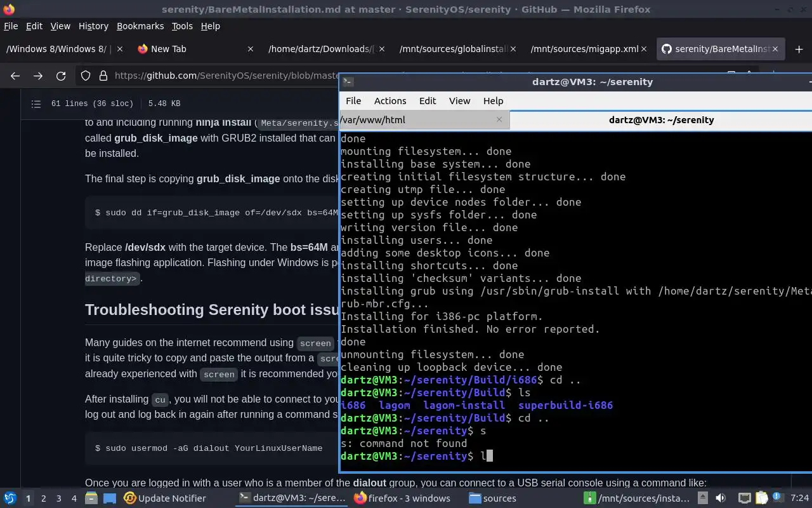
Task: Open the terminal File menu
Action: pos(353,100)
